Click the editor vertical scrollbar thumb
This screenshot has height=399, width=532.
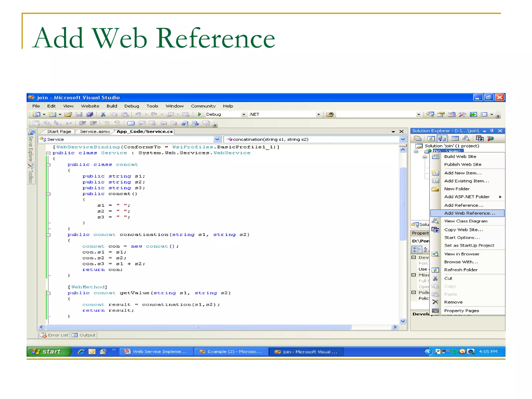(x=403, y=204)
